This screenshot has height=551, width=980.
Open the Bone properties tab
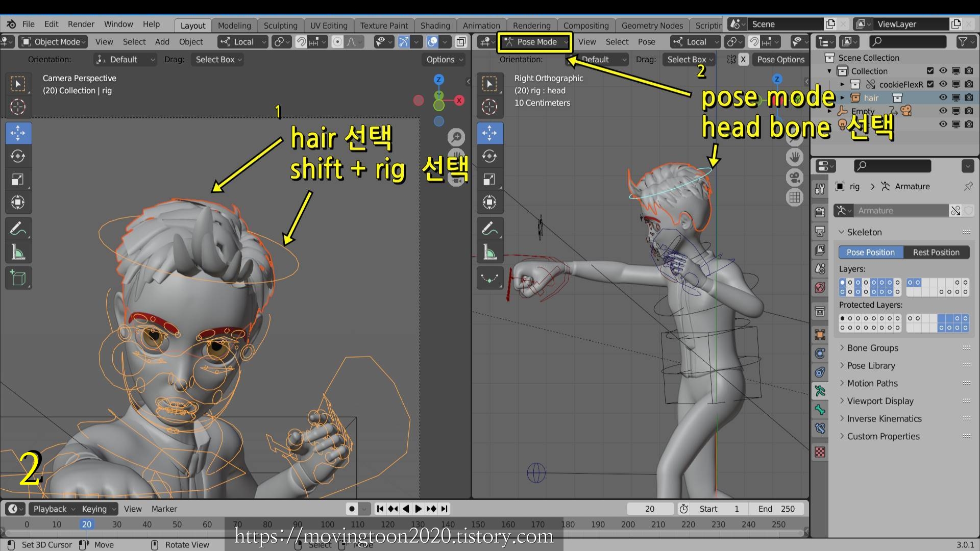pyautogui.click(x=820, y=410)
